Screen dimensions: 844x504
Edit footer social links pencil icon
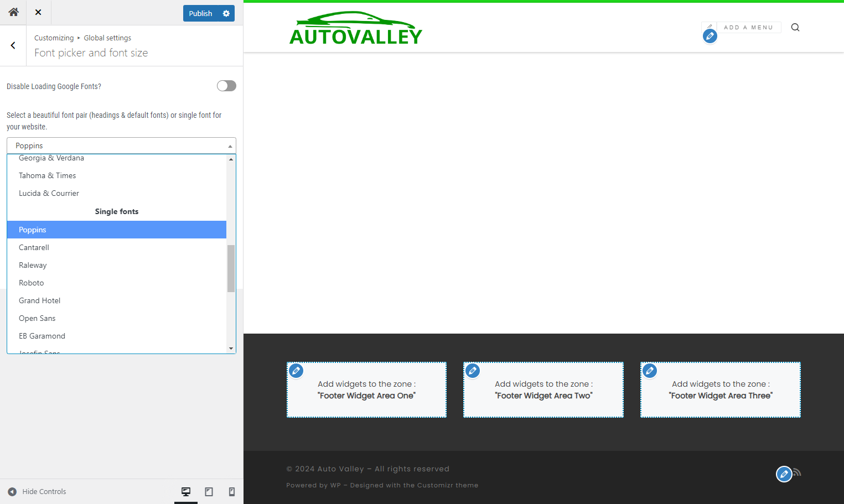pyautogui.click(x=784, y=474)
